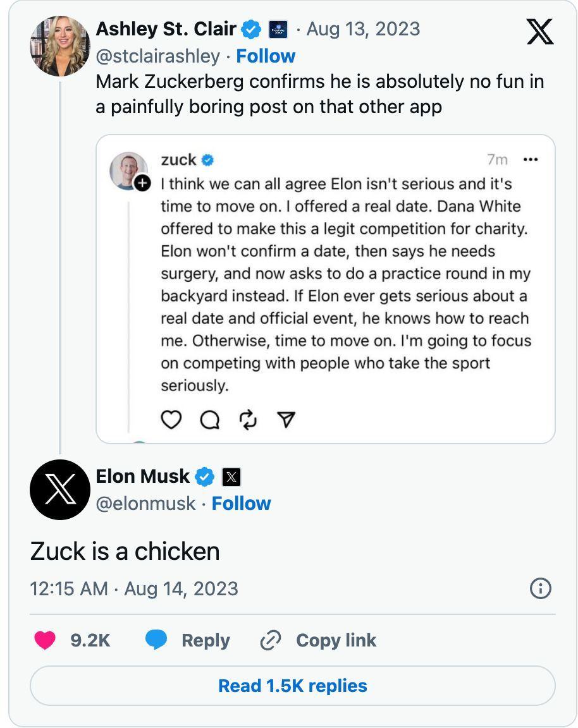Read 1.5K replies
578x728 pixels.
[292, 686]
